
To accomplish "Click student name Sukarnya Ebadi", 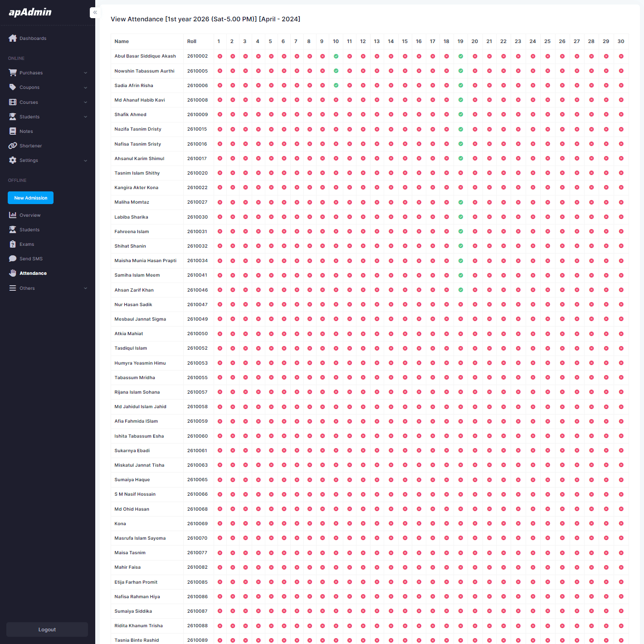I will click(132, 450).
